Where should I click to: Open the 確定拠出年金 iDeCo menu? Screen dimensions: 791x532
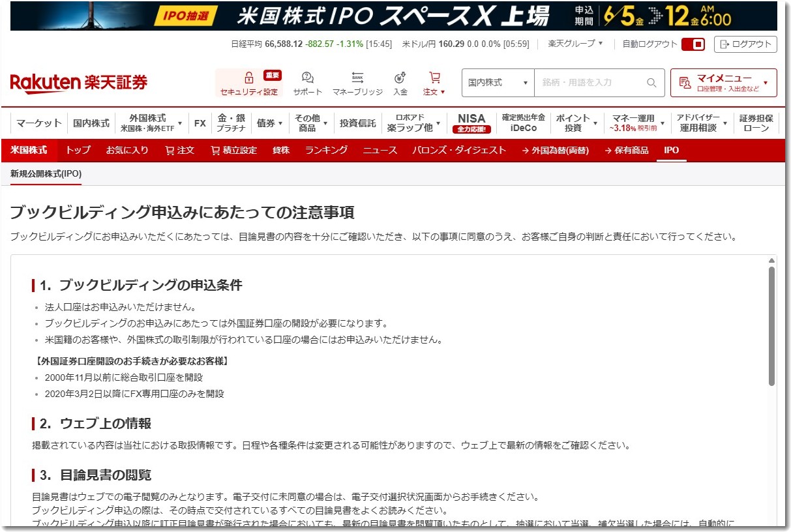(x=524, y=123)
